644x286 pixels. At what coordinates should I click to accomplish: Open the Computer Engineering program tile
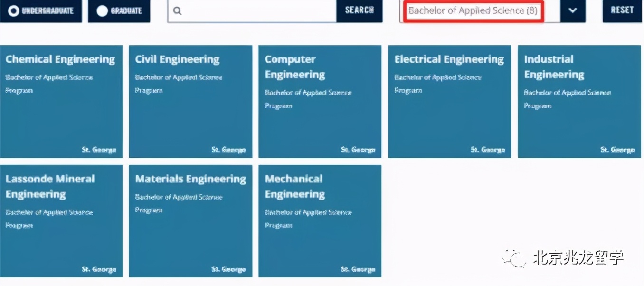pyautogui.click(x=320, y=101)
